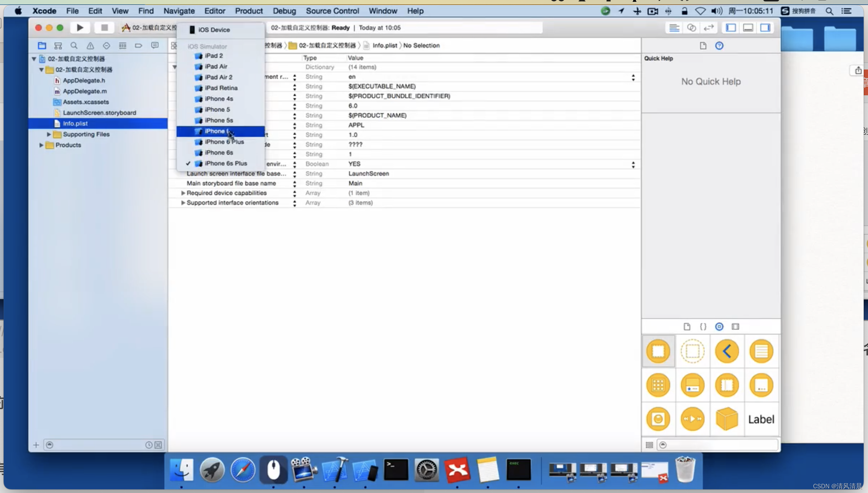The height and width of the screenshot is (493, 868).
Task: Click Info.plist in the jump bar
Action: (x=385, y=46)
